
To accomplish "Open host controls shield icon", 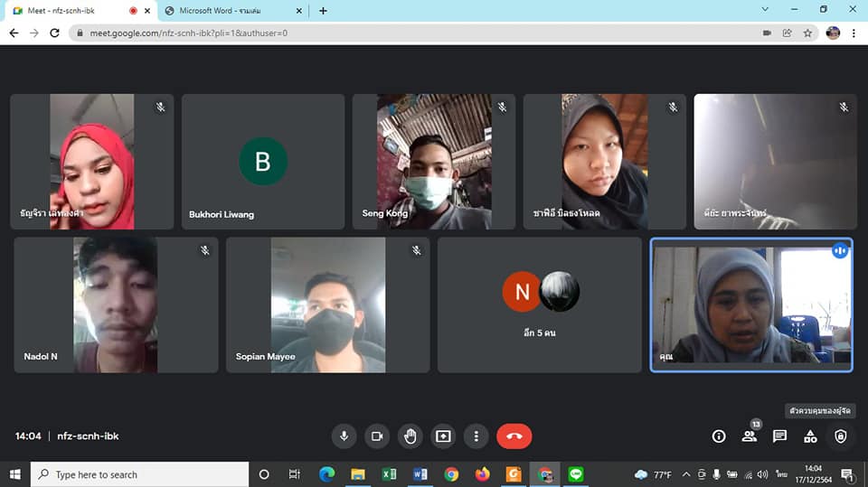I will point(841,435).
